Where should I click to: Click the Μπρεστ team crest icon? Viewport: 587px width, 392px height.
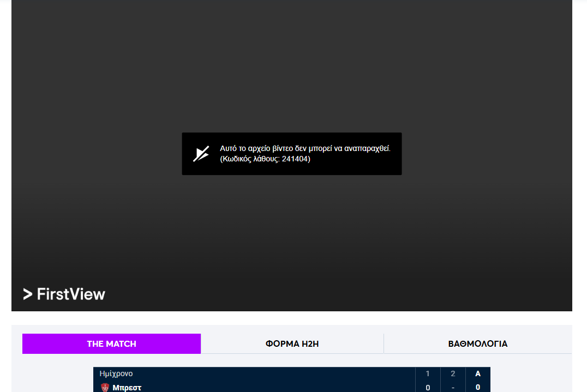point(105,388)
